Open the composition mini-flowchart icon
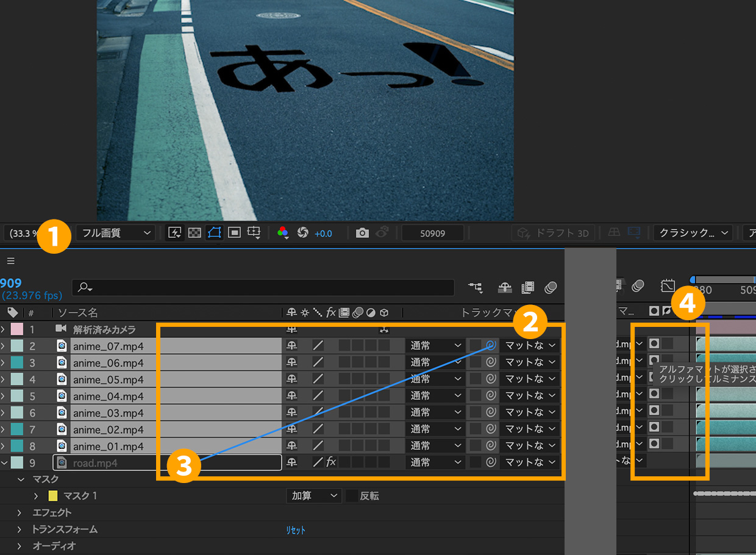 [x=476, y=287]
